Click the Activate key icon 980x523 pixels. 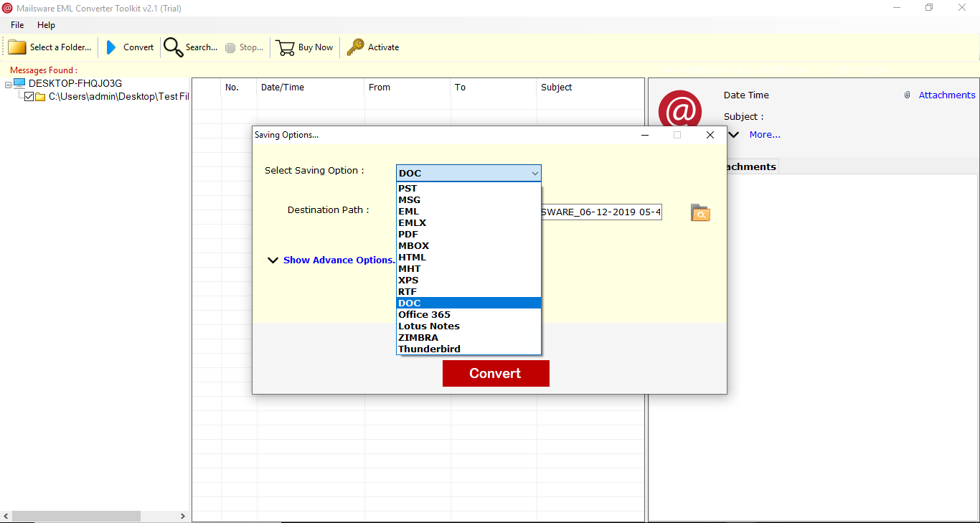[355, 47]
